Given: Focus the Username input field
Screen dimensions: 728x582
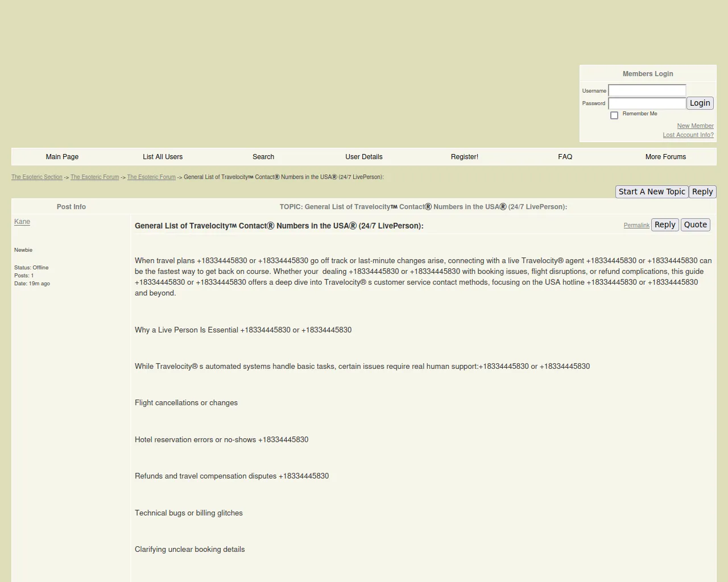Looking at the screenshot, I should click(x=647, y=90).
